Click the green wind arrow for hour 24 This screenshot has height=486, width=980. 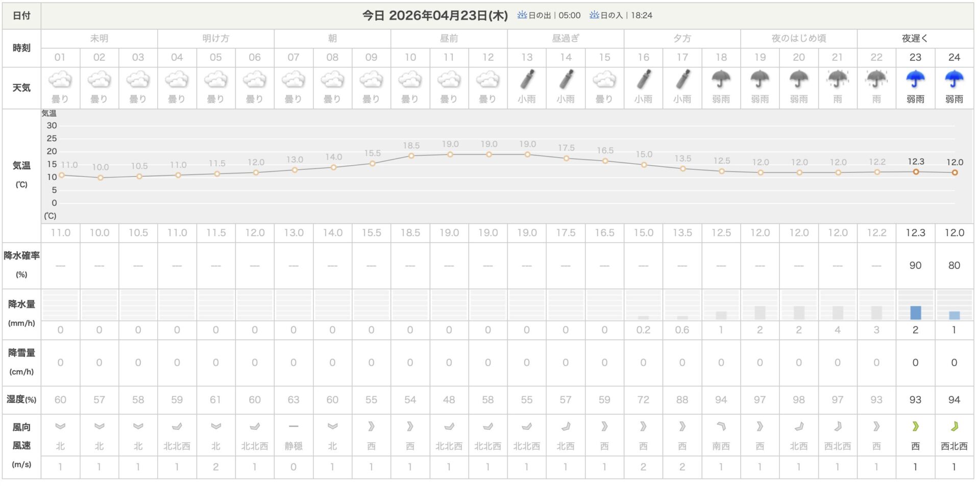point(954,427)
